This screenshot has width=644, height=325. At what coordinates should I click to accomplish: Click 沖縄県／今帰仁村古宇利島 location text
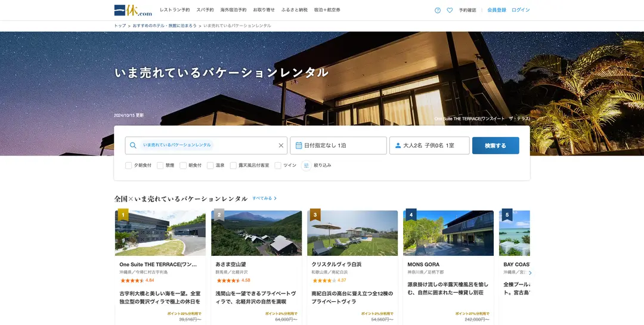pyautogui.click(x=144, y=273)
